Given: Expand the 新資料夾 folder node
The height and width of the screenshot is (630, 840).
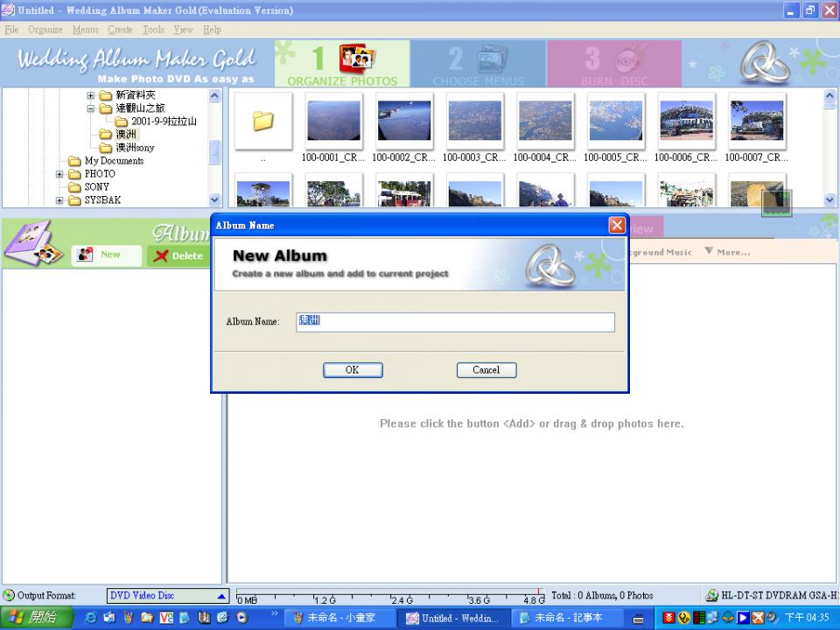Looking at the screenshot, I should tap(90, 95).
